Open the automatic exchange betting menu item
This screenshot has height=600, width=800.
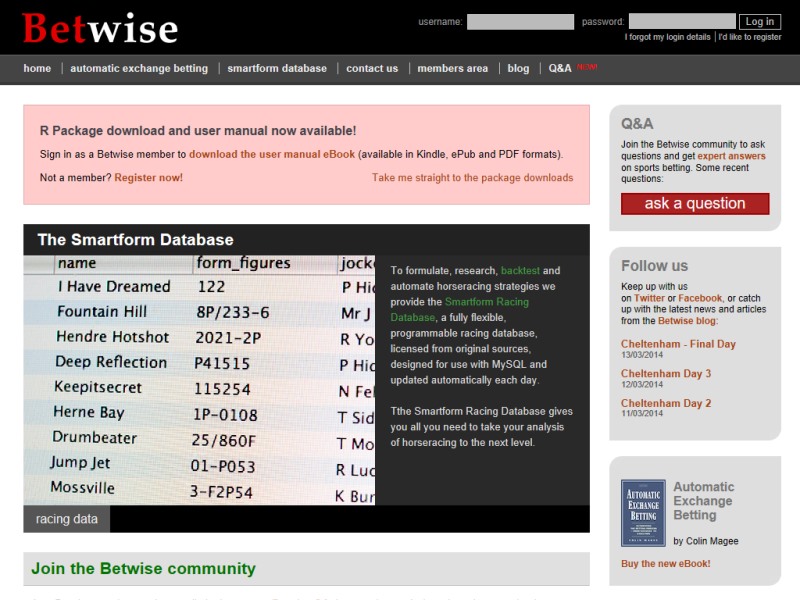(139, 68)
